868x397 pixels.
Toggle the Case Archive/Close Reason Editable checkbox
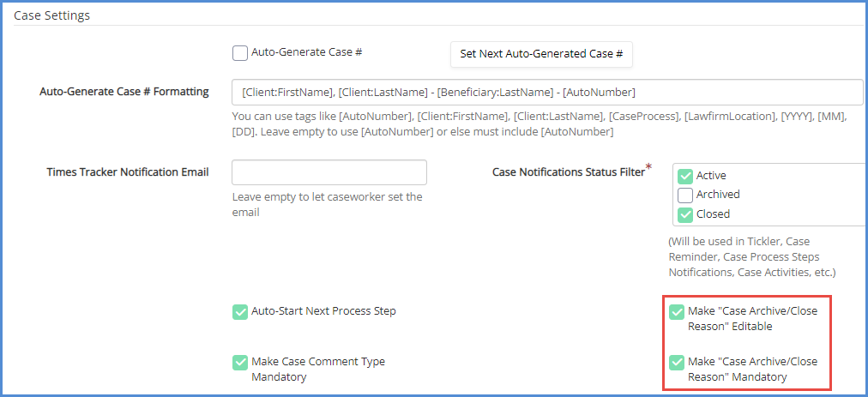pos(677,312)
